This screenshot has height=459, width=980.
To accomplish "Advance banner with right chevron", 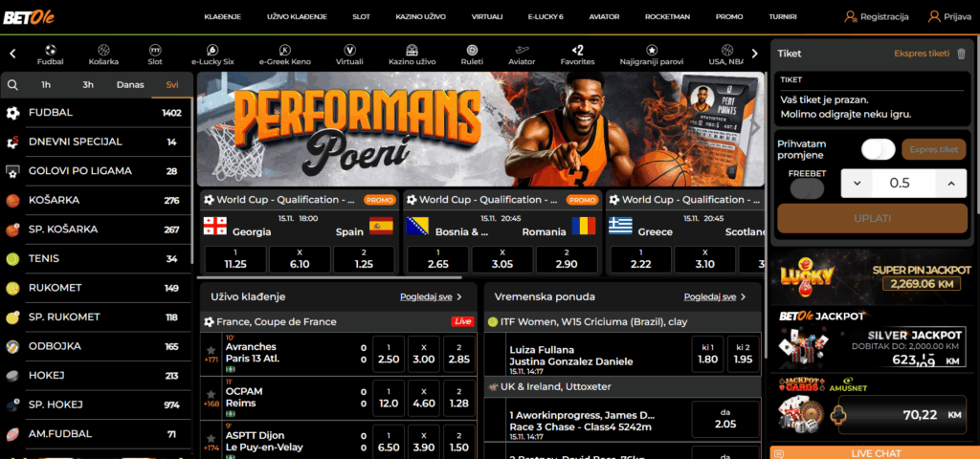I will click(x=756, y=127).
